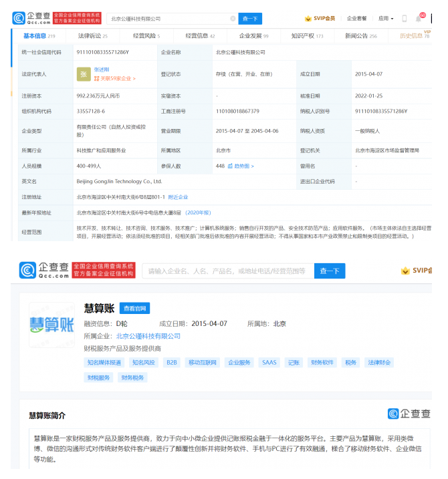Click the industry value 科技推广和应用服务业
448x479 pixels.
(101, 150)
